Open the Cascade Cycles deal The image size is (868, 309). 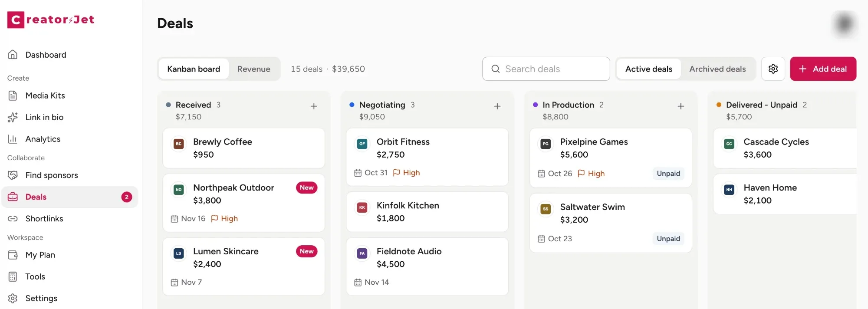[x=785, y=148]
